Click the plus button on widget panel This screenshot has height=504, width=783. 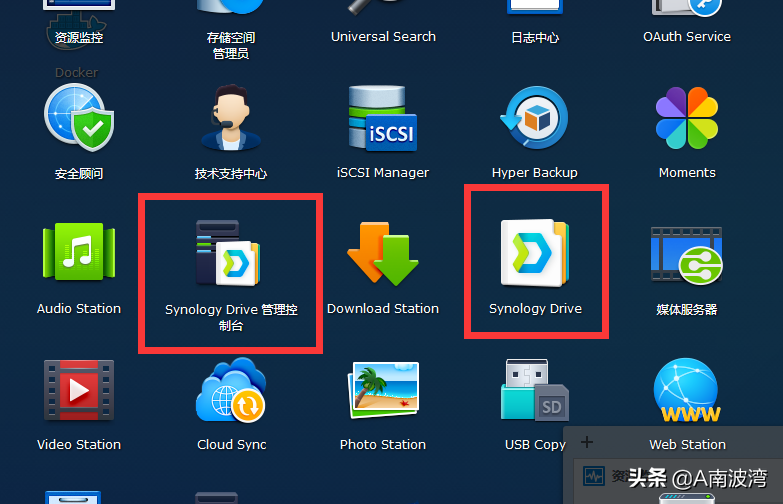(587, 442)
